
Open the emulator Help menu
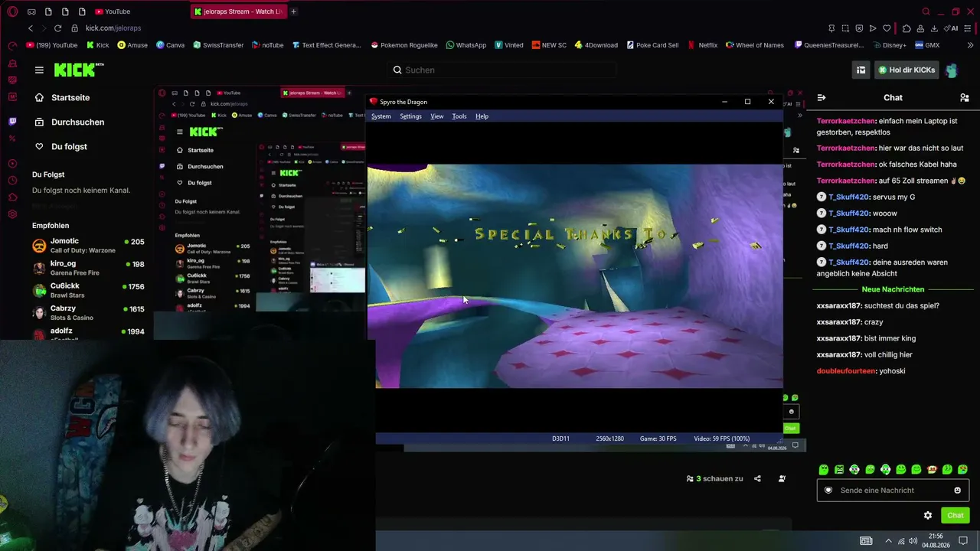482,116
